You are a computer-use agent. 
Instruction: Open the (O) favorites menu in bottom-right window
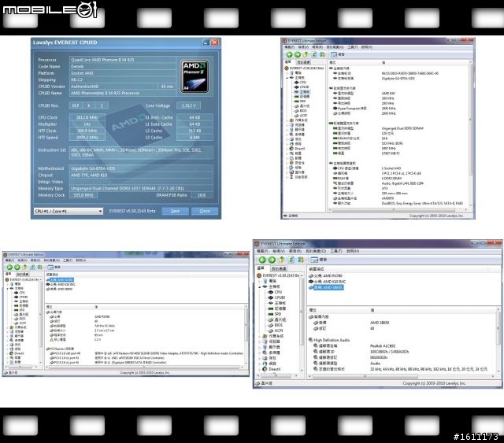tap(316, 251)
